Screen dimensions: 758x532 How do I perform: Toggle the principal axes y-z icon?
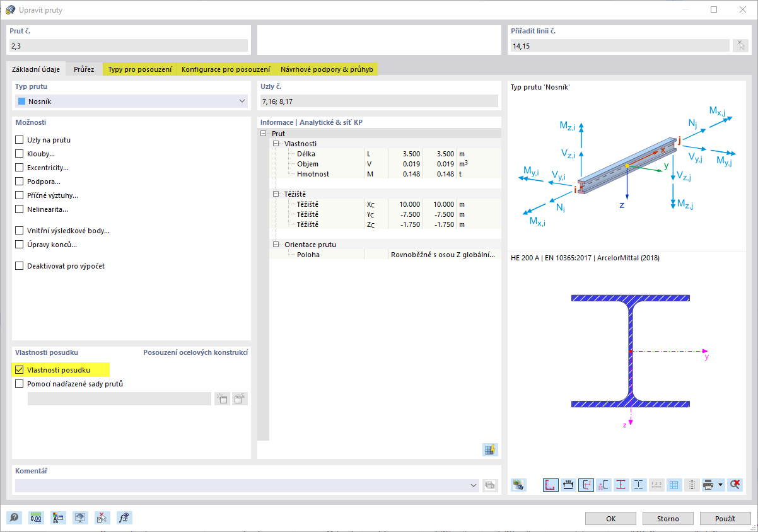[586, 485]
